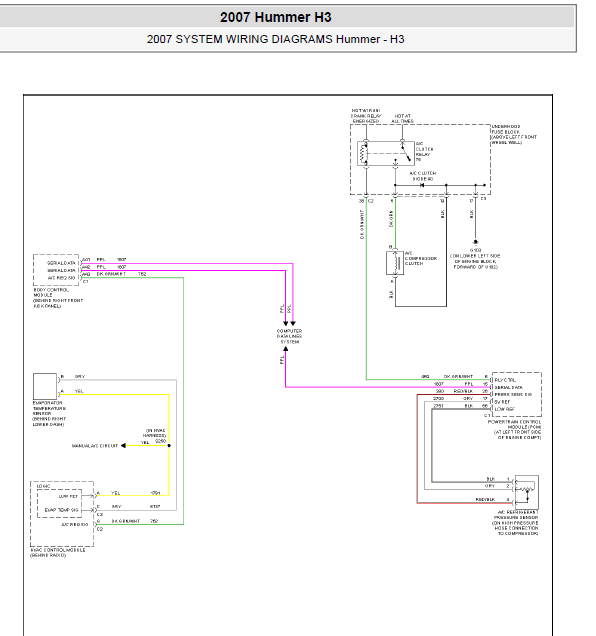This screenshot has height=636, width=596.
Task: Select the Powertrain Control Module dashed box
Action: (516, 394)
